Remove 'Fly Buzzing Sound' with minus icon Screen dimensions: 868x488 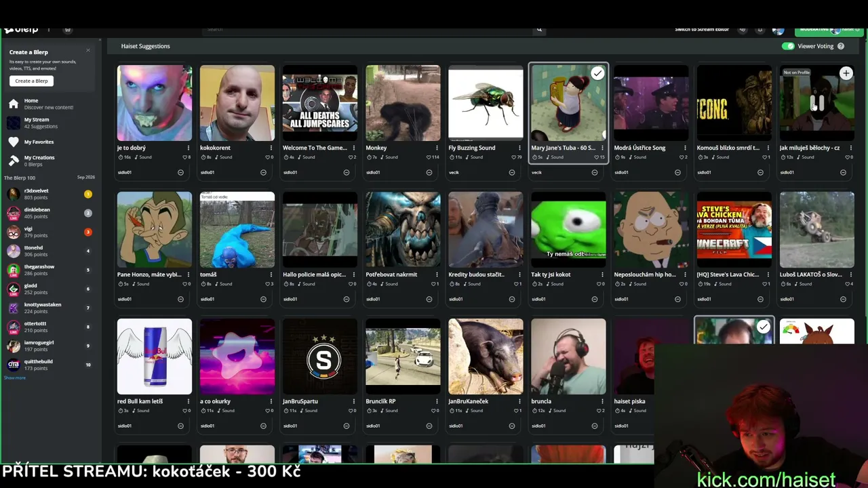coord(511,172)
